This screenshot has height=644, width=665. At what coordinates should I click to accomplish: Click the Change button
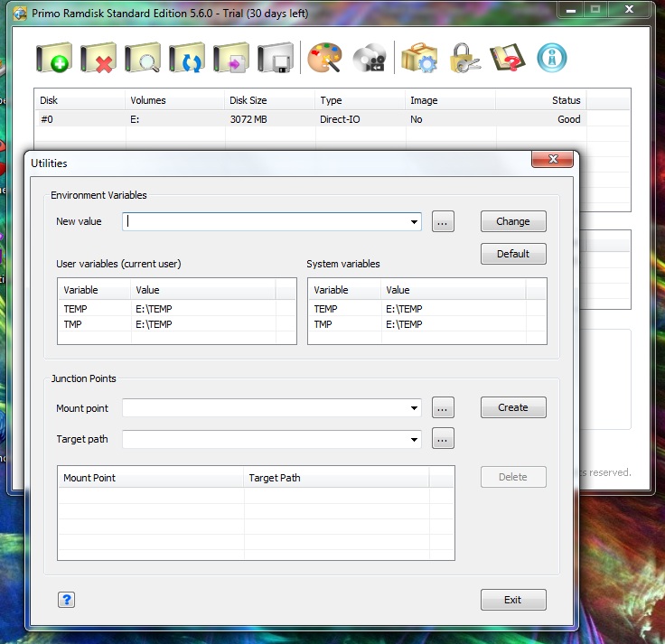click(513, 221)
